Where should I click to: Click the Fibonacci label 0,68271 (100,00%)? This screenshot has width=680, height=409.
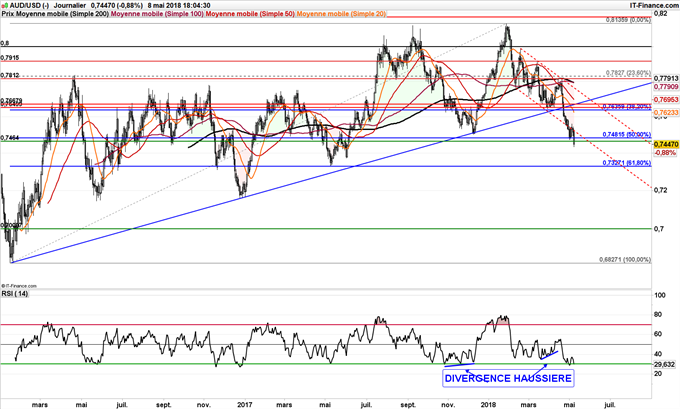(x=625, y=259)
